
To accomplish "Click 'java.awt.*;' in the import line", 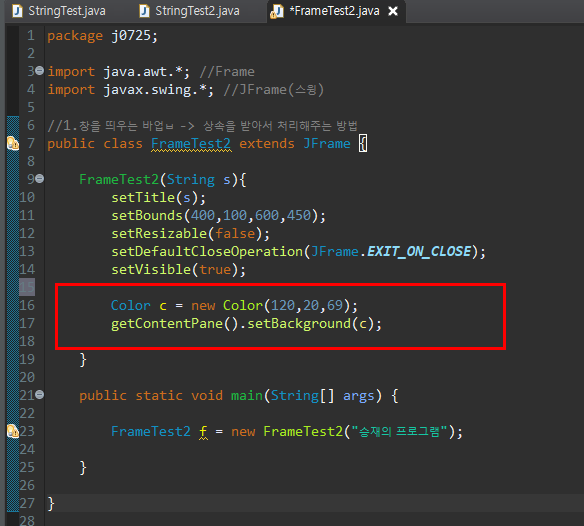I will tap(146, 72).
